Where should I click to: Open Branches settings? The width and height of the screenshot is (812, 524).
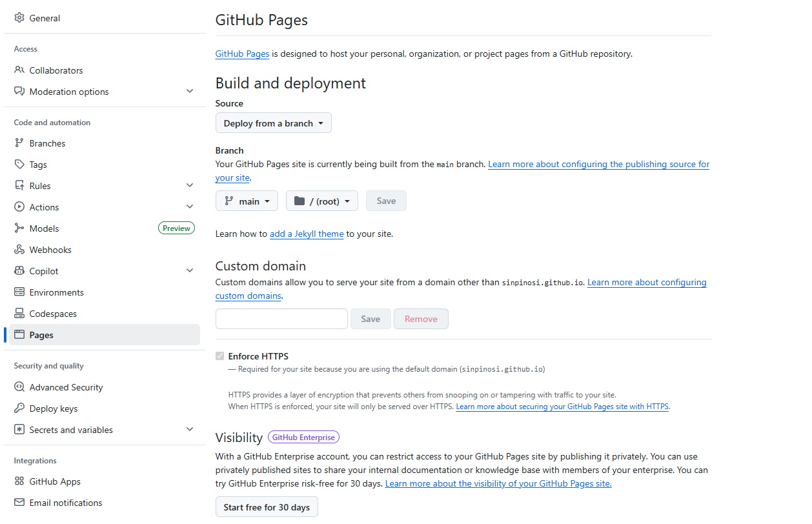105,143
